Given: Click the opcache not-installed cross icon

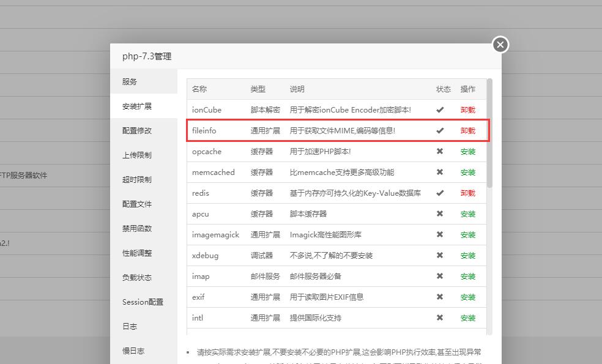Looking at the screenshot, I should click(x=440, y=151).
